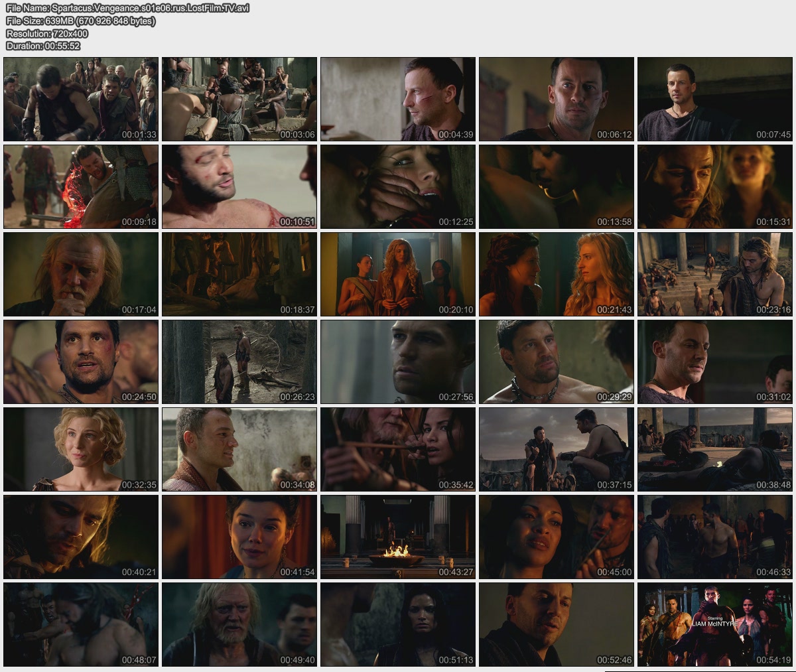Click the File Name text line
The height and width of the screenshot is (672, 796).
click(x=127, y=9)
